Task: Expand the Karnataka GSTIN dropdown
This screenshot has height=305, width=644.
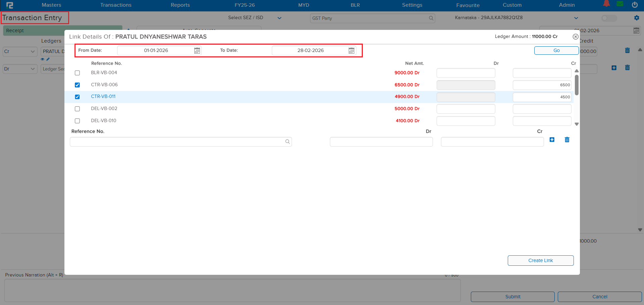Action: (x=576, y=18)
